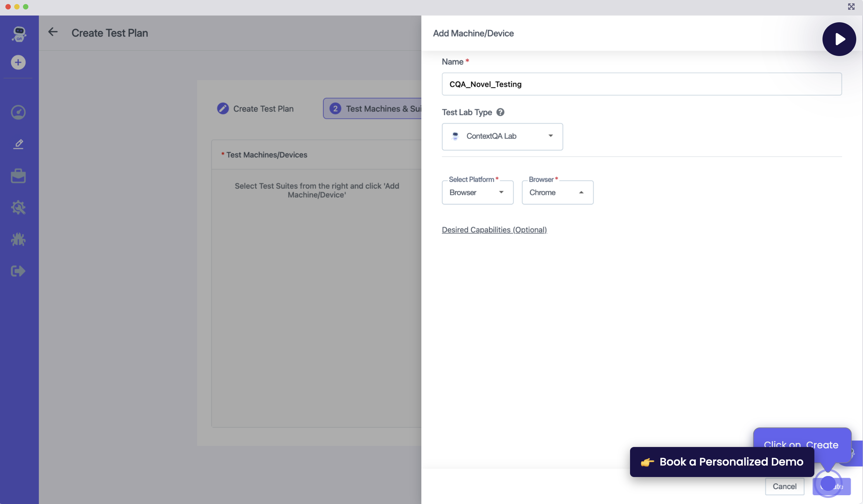
Task: Open the test development pencil icon
Action: (x=19, y=144)
